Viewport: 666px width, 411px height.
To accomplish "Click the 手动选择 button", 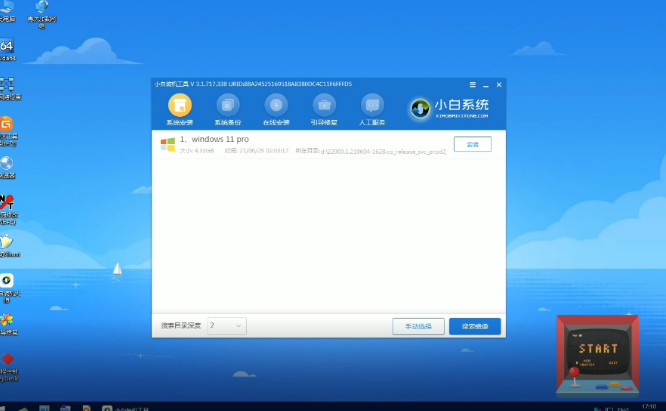I will (418, 326).
